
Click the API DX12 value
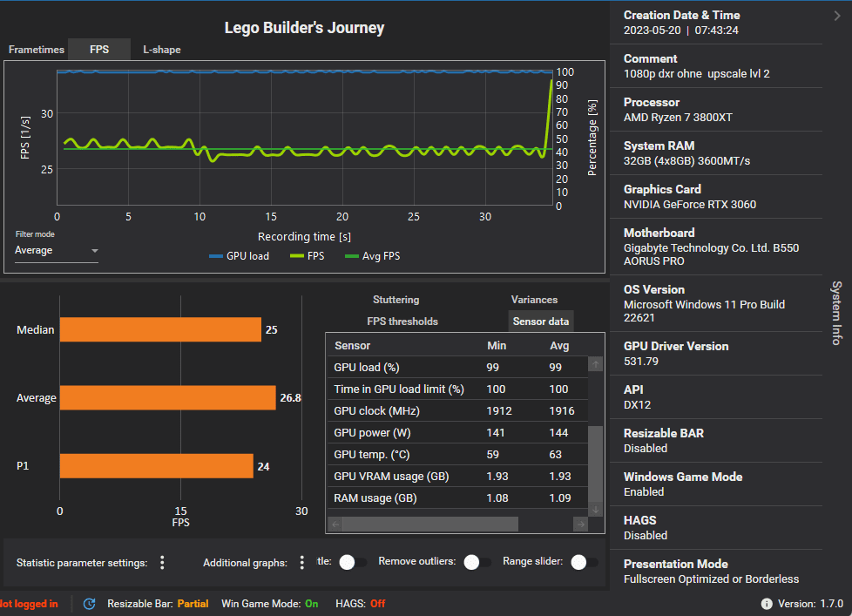point(637,404)
